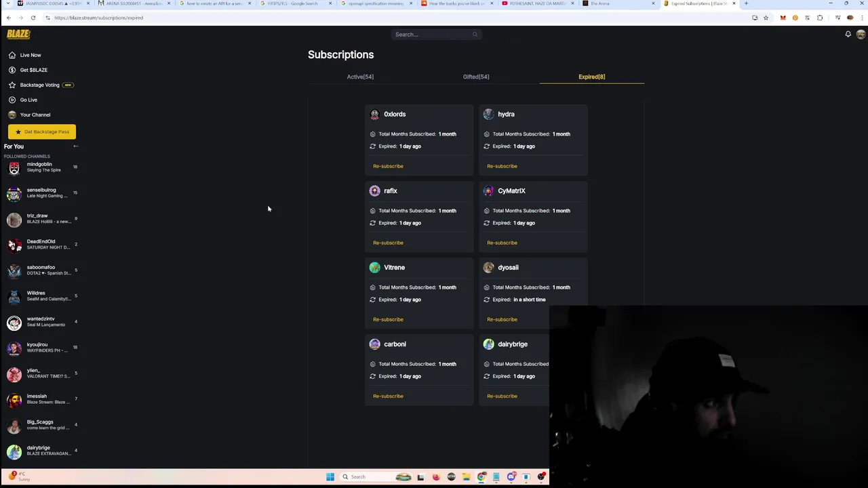This screenshot has width=868, height=488.
Task: Open senseibulrog followed channel
Action: coord(41,193)
